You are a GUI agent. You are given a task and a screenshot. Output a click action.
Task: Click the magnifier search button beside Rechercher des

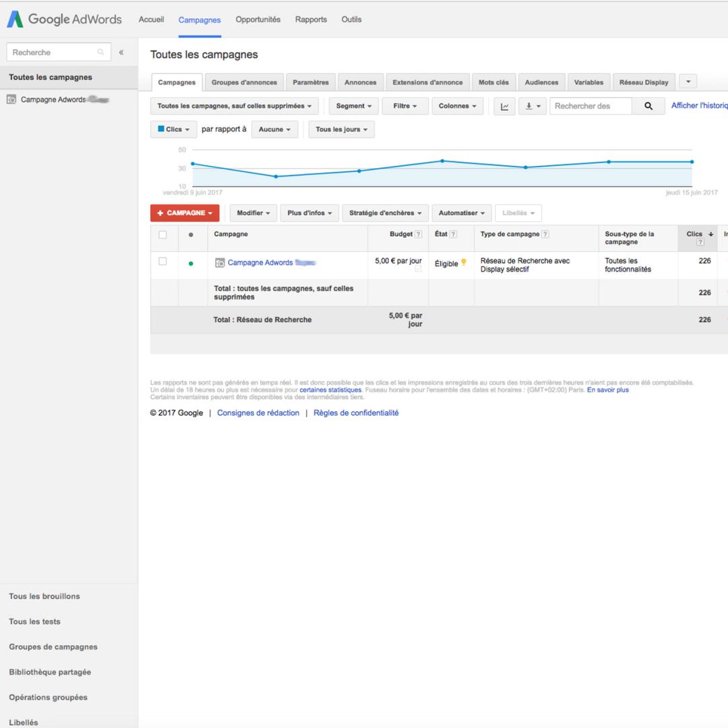coord(648,107)
